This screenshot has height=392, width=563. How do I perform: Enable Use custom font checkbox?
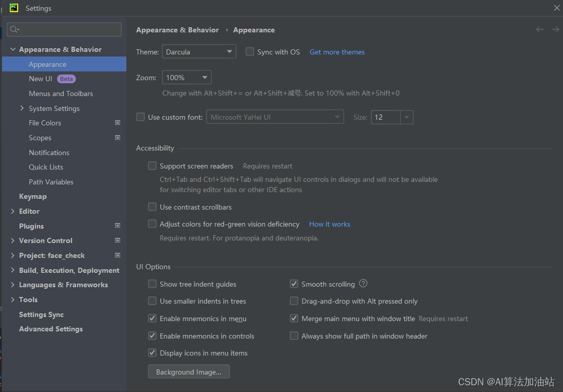[x=140, y=117]
